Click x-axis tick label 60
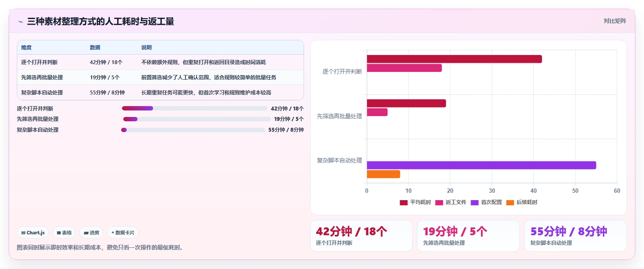Image resolution: width=644 pixels, height=269 pixels. (617, 191)
